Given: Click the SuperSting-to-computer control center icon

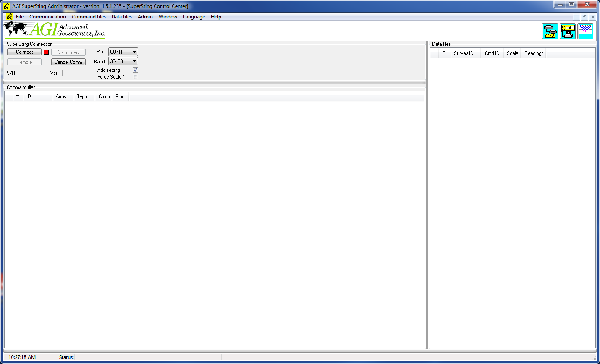Looking at the screenshot, I should tap(568, 31).
